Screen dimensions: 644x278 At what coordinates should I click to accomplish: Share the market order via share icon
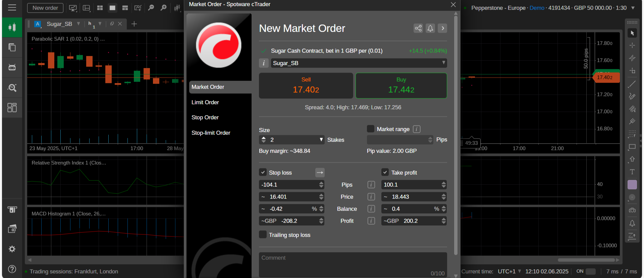coord(418,28)
